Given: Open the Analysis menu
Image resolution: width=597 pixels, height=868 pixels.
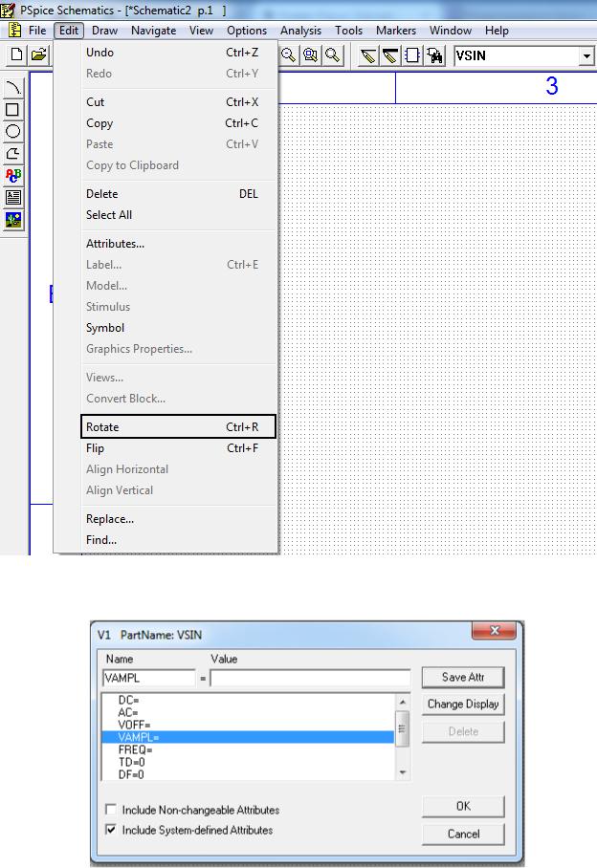Looking at the screenshot, I should pyautogui.click(x=300, y=31).
